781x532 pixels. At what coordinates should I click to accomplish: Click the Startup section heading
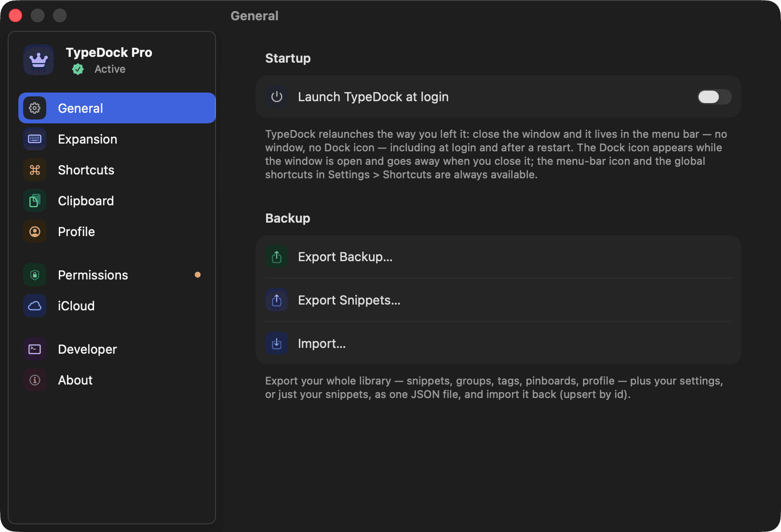pyautogui.click(x=288, y=58)
